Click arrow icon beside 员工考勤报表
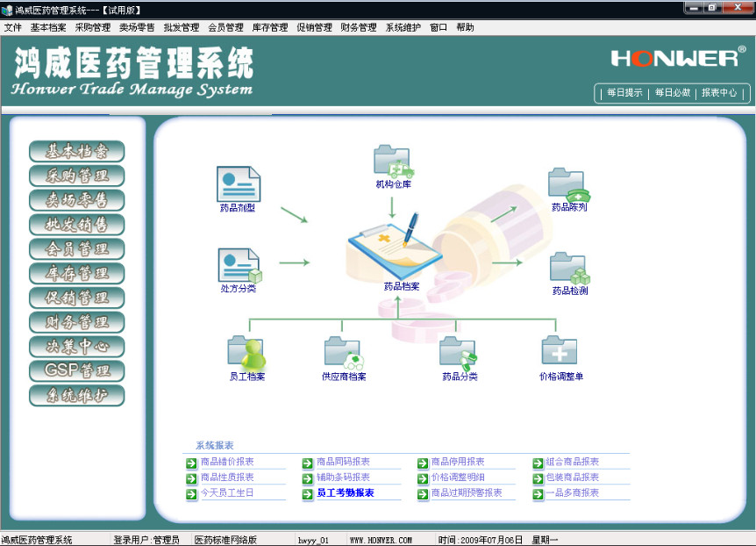This screenshot has height=546, width=756. pyautogui.click(x=307, y=494)
